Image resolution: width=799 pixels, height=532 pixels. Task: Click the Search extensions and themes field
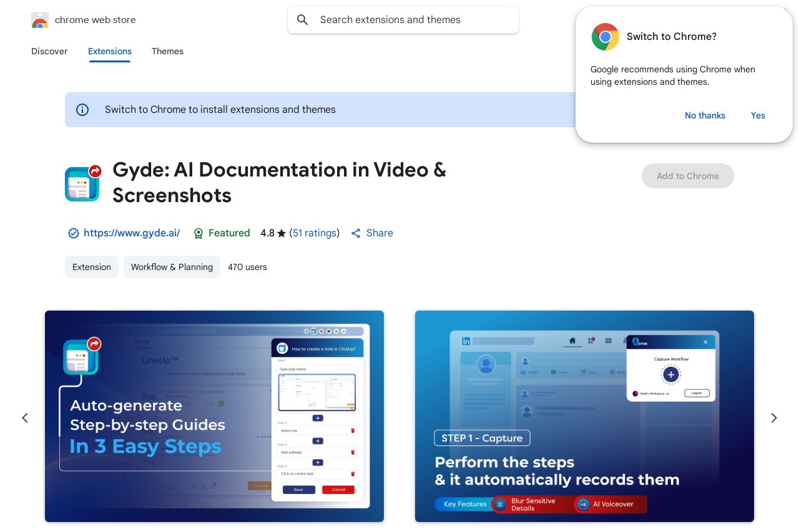(x=403, y=20)
